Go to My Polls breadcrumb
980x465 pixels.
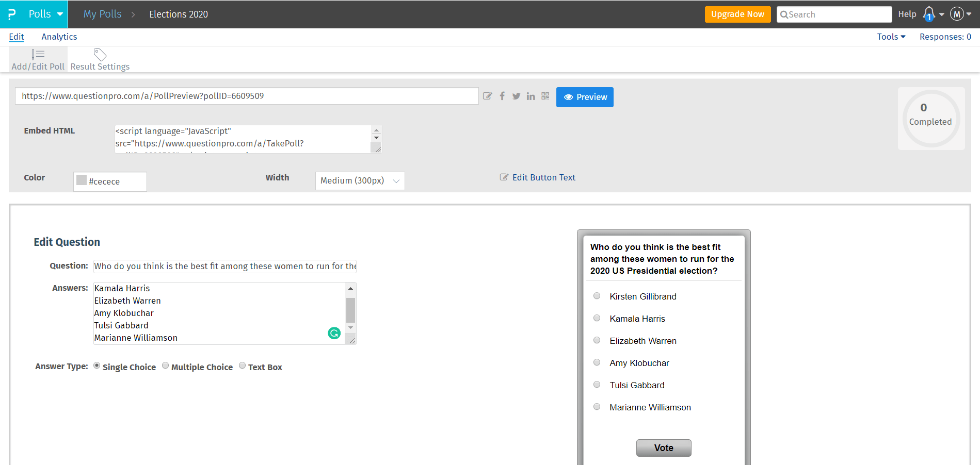(x=102, y=14)
